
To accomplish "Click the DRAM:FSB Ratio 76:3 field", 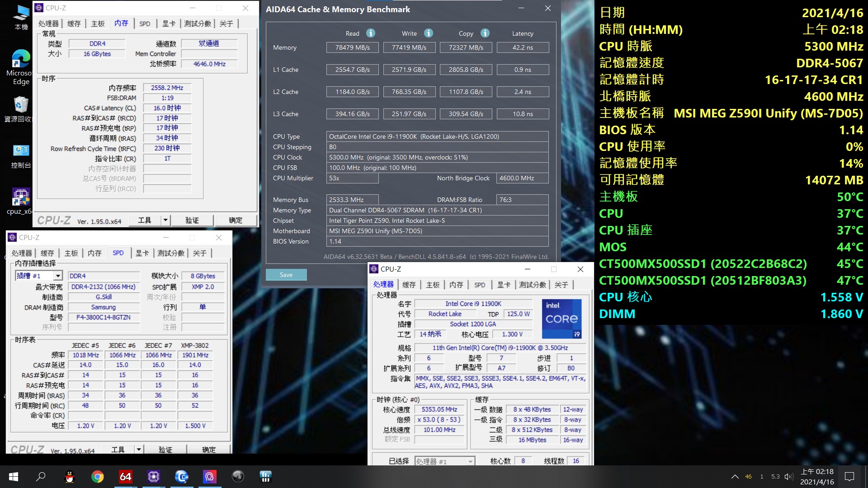I will click(x=523, y=200).
